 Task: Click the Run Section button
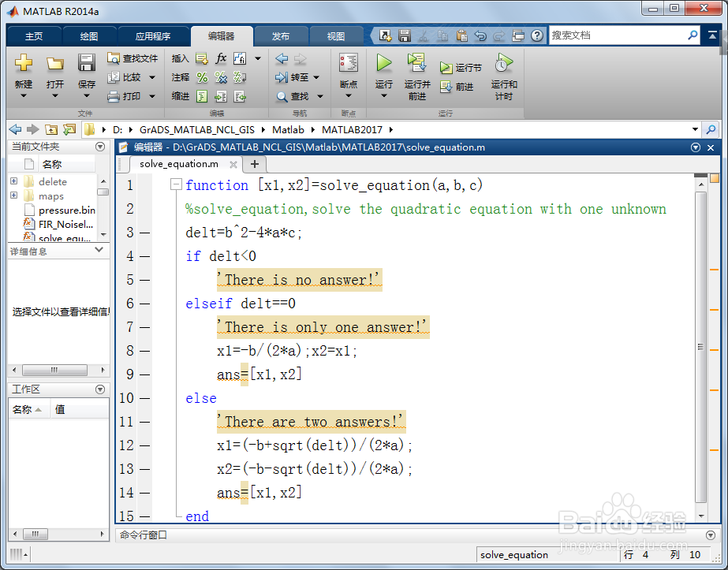pyautogui.click(x=461, y=68)
